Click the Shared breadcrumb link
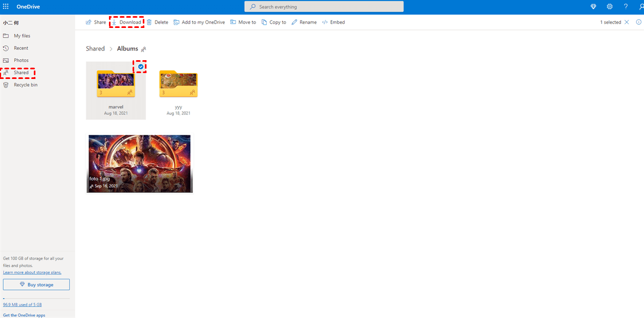 95,48
